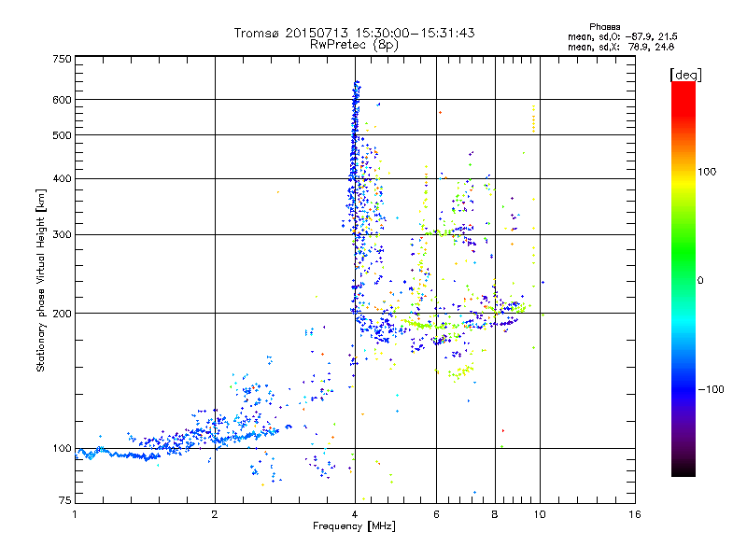Click the plot title 'Tromsø 20150713 15:30:00-15:31:43'
Image resolution: width=747 pixels, height=560 pixels.
click(x=354, y=33)
